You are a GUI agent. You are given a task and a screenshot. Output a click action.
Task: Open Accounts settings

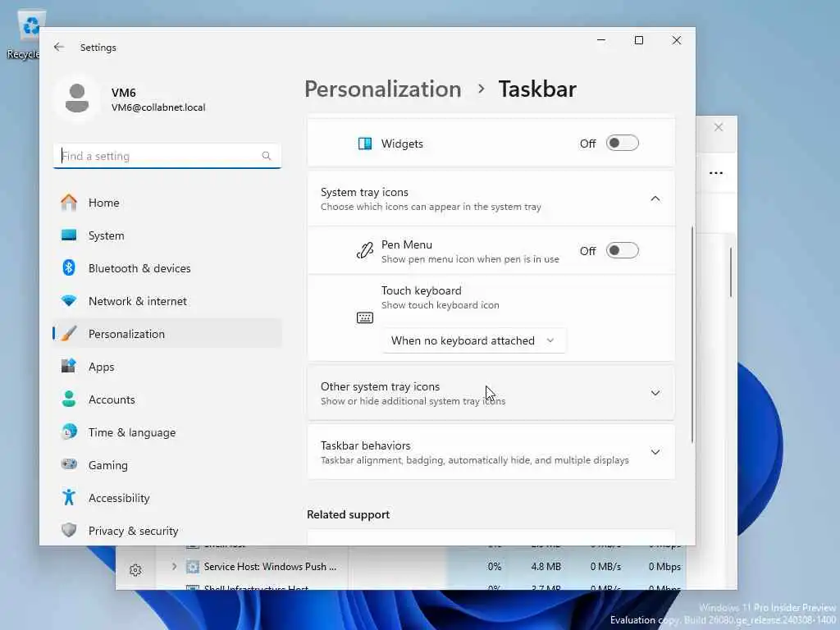click(x=167, y=399)
